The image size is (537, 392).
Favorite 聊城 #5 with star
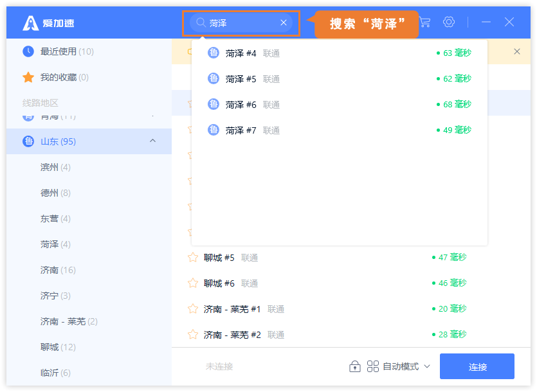click(x=193, y=258)
